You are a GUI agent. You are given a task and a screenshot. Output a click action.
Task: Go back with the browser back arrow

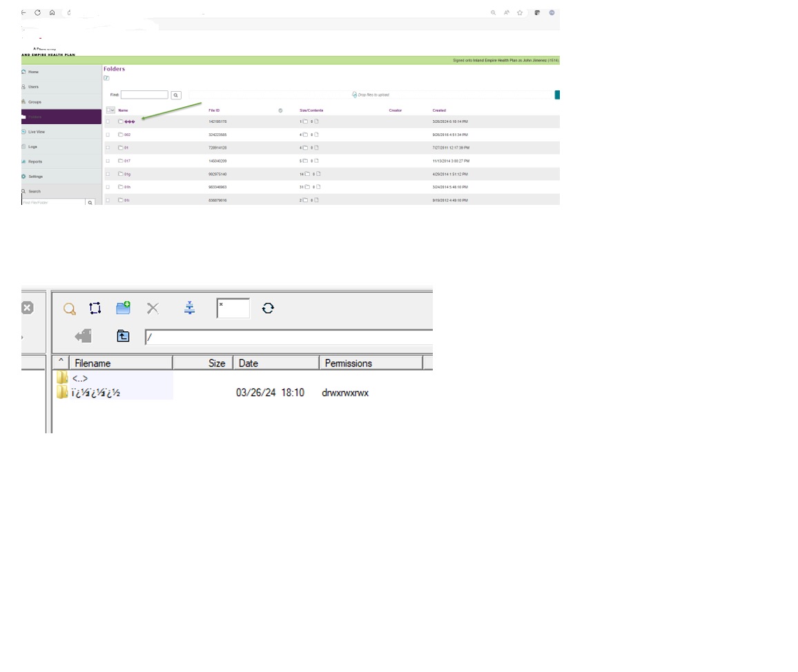[x=24, y=12]
